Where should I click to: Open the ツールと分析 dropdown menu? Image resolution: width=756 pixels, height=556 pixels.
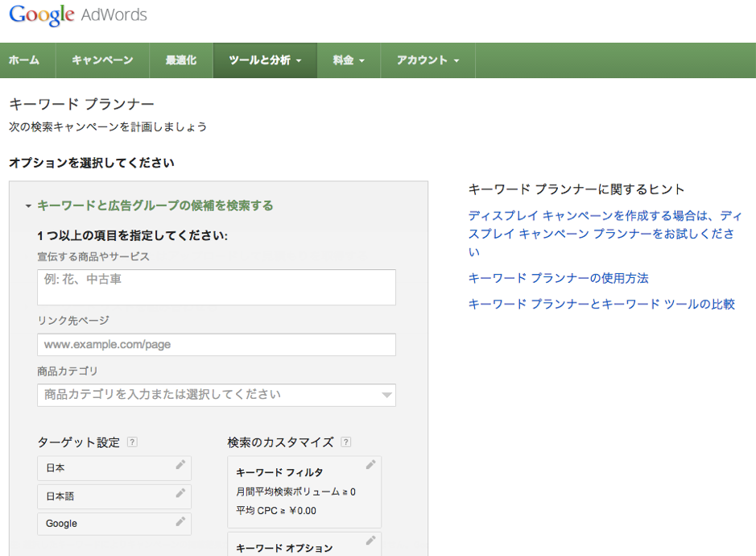pyautogui.click(x=265, y=60)
